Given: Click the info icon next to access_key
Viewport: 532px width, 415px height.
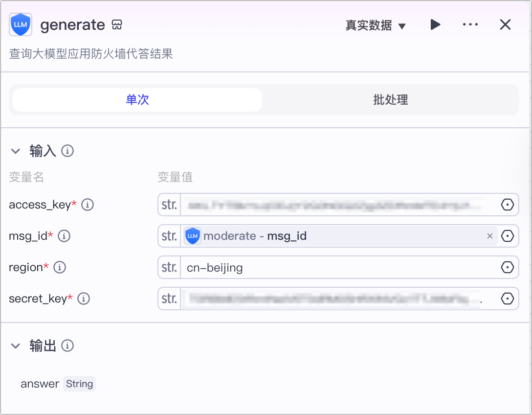Looking at the screenshot, I should pyautogui.click(x=88, y=205).
